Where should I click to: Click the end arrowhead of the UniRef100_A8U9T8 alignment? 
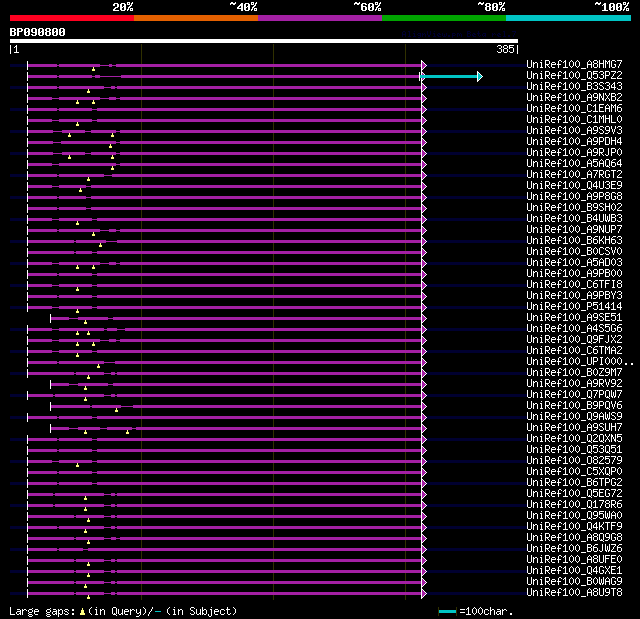424,593
